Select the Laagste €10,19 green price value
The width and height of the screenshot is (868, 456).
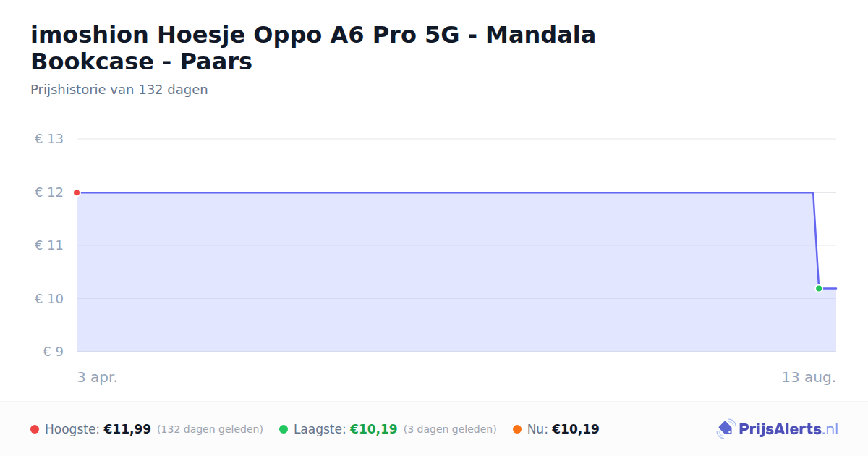pyautogui.click(x=374, y=429)
